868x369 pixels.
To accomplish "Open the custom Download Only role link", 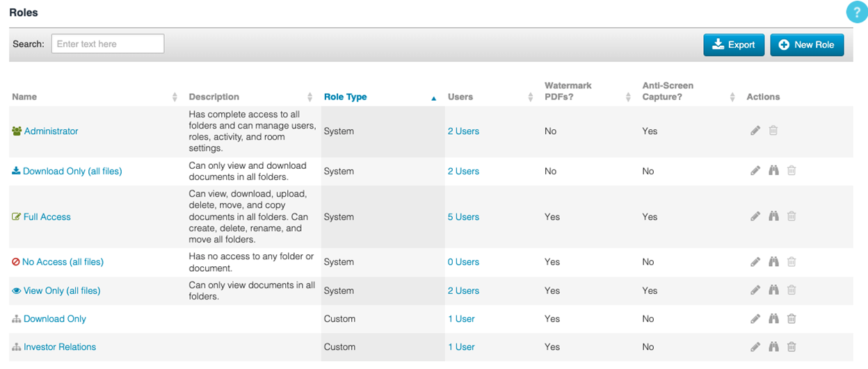I will [x=55, y=319].
